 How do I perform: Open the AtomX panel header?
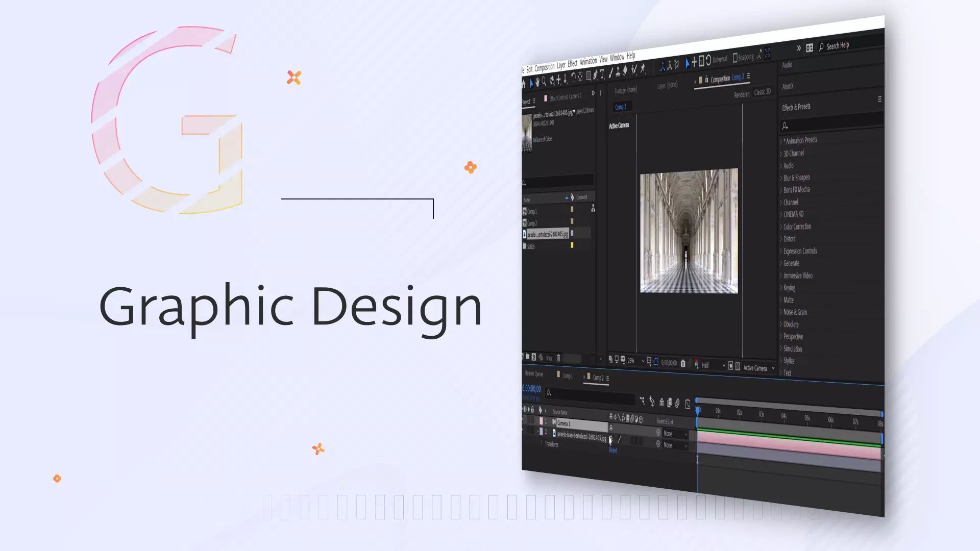click(788, 86)
